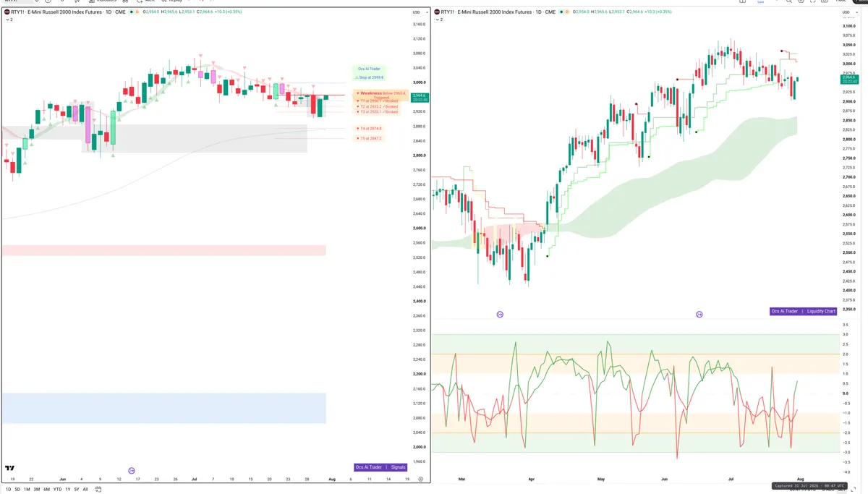Select the 3M time range
Image resolution: width=868 pixels, height=494 pixels.
tap(37, 490)
